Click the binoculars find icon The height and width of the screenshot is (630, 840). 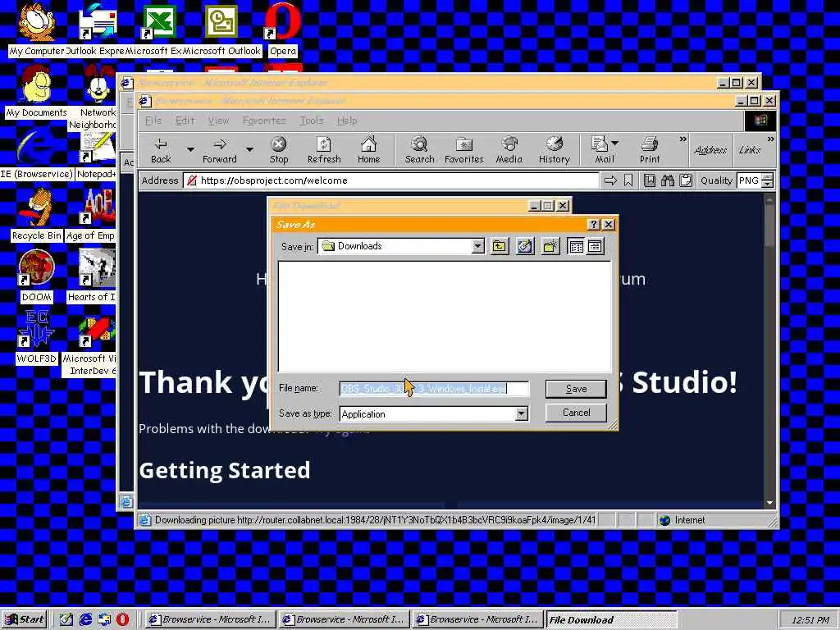[x=668, y=180]
